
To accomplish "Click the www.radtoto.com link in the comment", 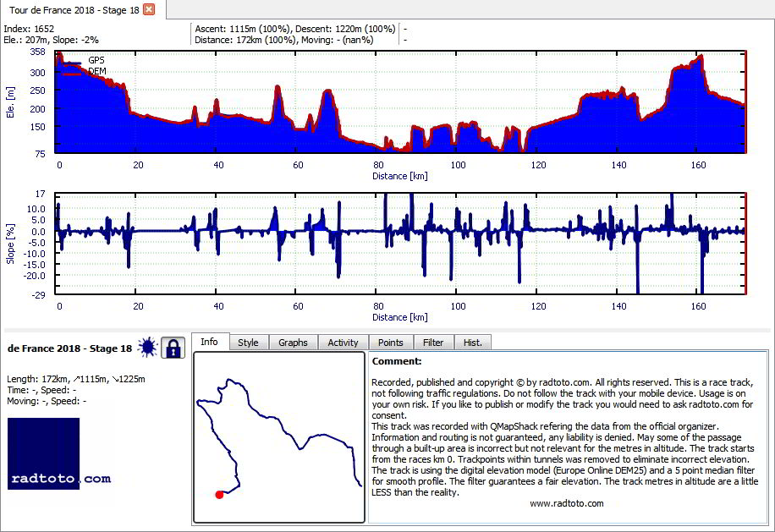I will click(x=566, y=503).
